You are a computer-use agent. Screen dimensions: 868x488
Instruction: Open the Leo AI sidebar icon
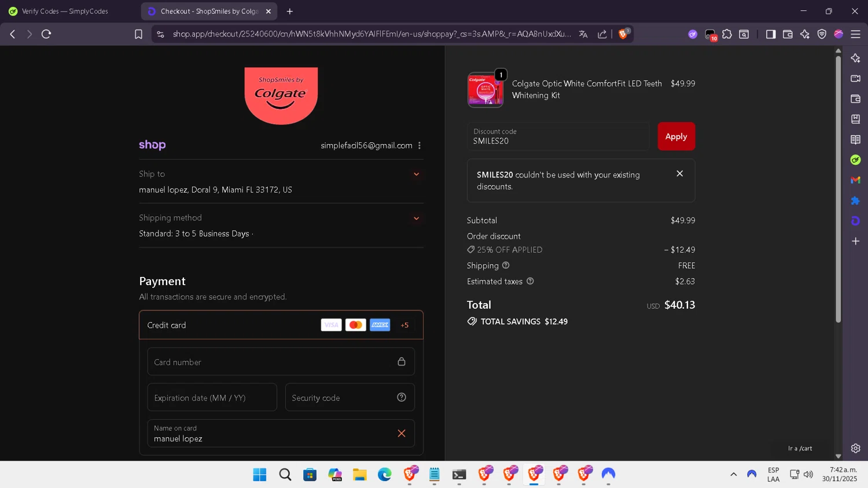pos(855,58)
